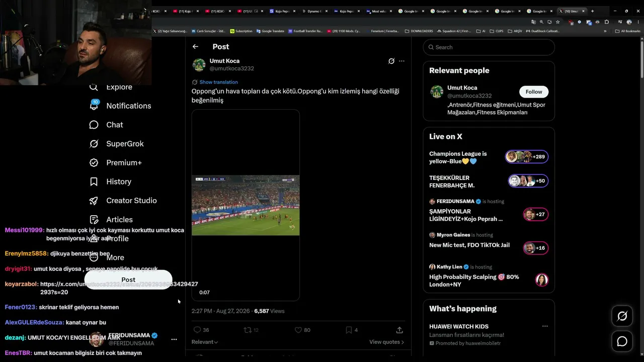
Task: Open View quotes link
Action: click(386, 342)
